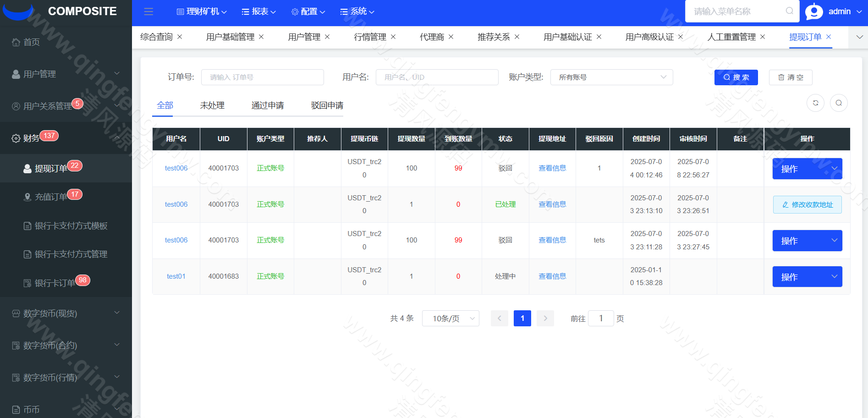Click the trash icon on 清空 button

[782, 77]
